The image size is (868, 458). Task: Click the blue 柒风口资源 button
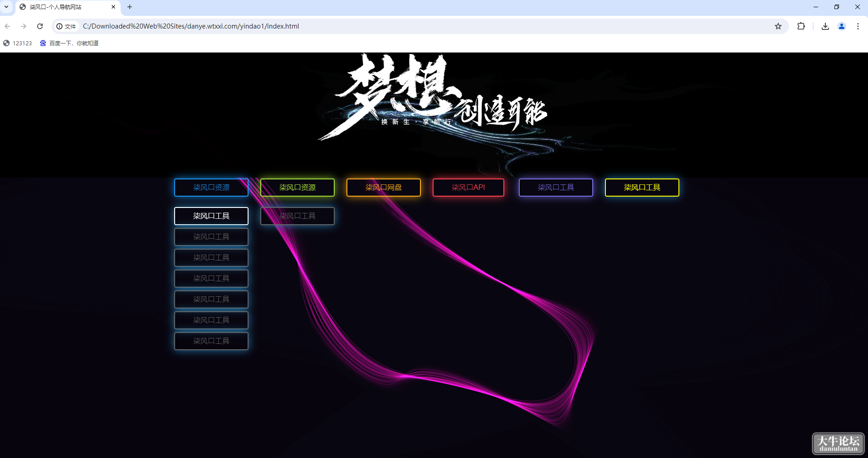[x=211, y=188]
